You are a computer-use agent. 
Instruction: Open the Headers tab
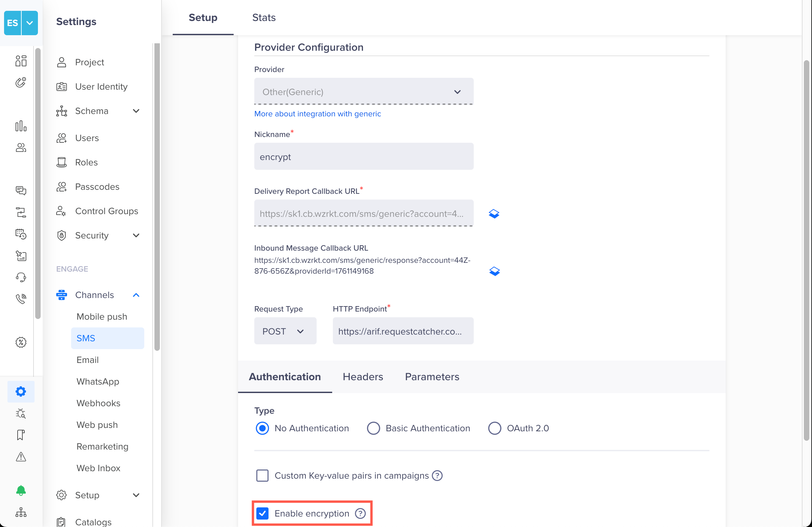click(363, 377)
